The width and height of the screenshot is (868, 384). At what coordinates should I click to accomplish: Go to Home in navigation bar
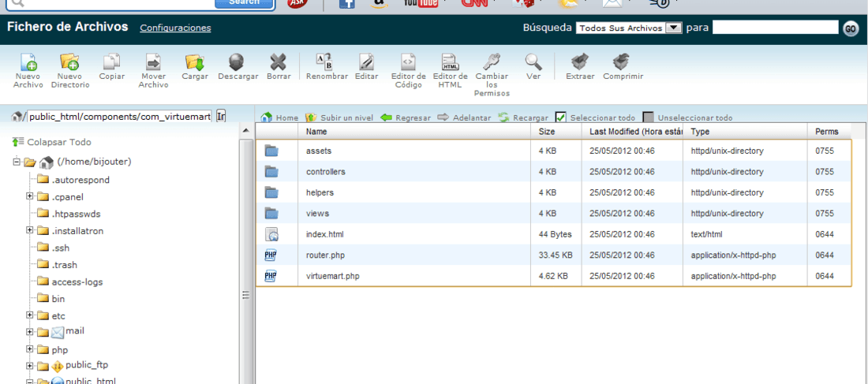279,117
